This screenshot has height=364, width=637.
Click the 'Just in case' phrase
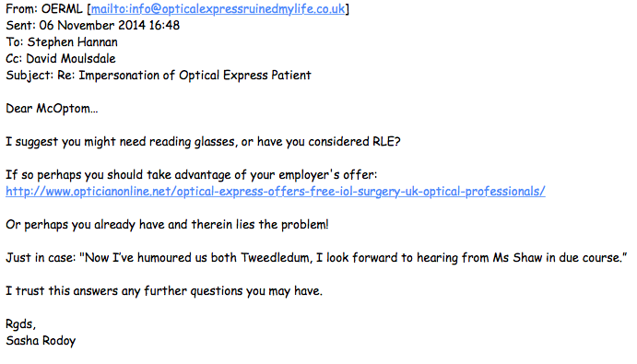[41, 257]
